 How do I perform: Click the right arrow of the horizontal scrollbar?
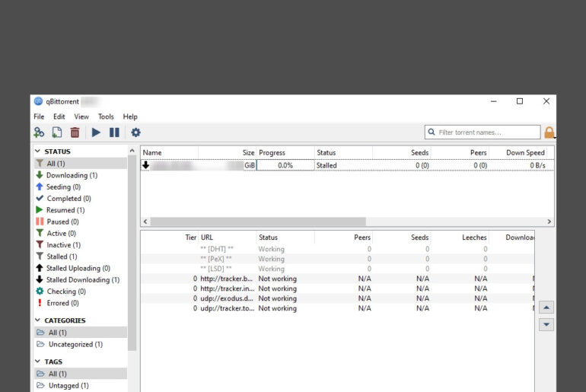coord(549,221)
